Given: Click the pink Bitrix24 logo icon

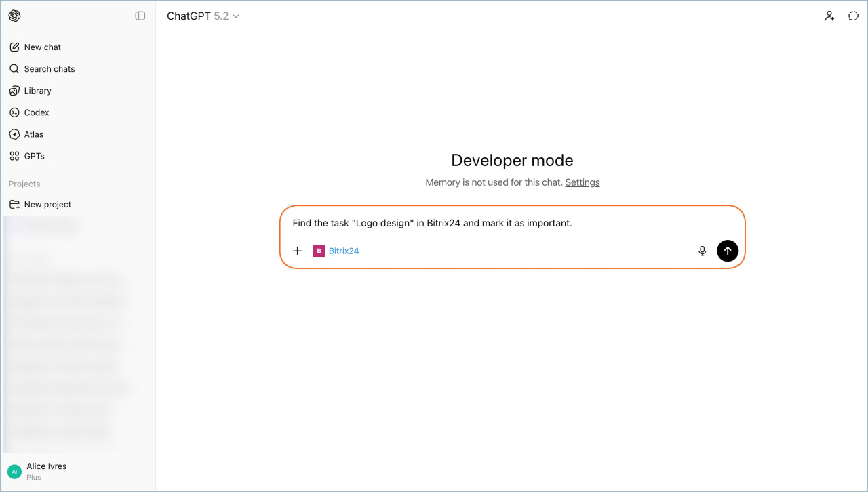Looking at the screenshot, I should click(319, 251).
